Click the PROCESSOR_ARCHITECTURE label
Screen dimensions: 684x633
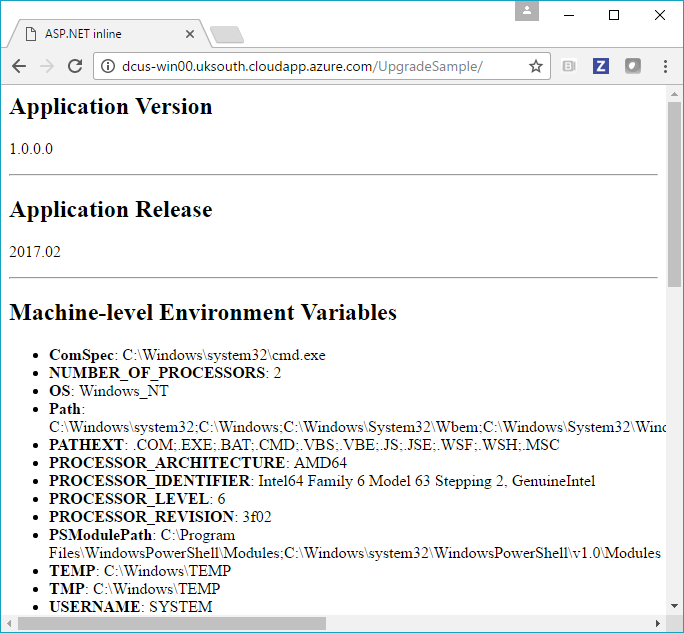(x=167, y=463)
